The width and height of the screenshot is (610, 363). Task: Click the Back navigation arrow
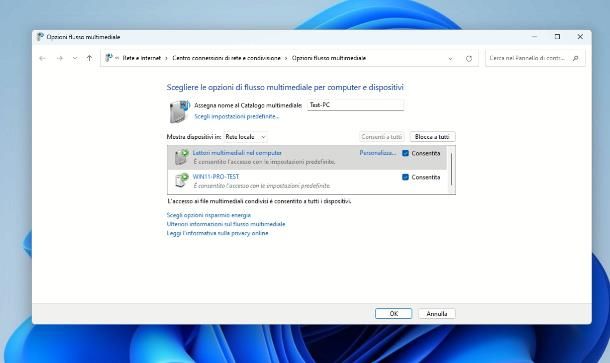click(x=42, y=58)
